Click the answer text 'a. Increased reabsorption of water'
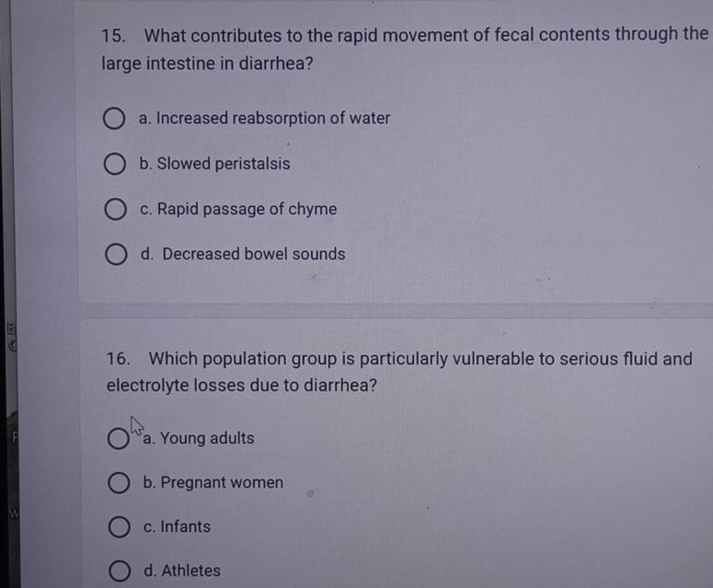 pos(264,119)
